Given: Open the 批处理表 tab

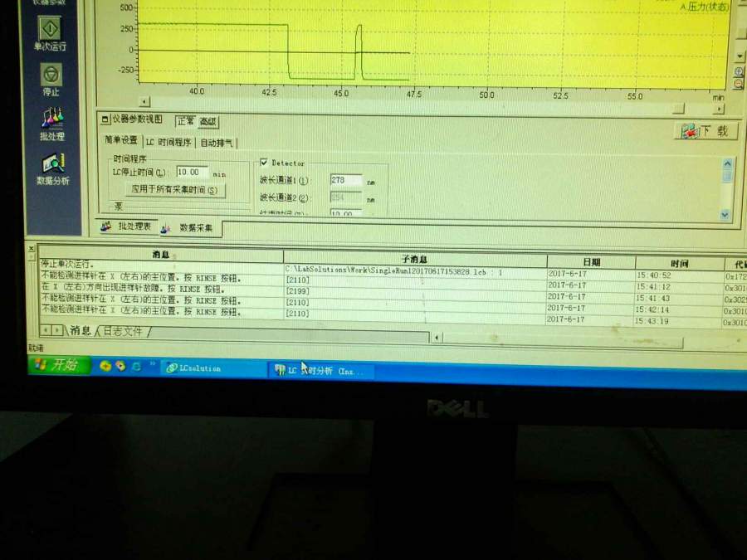Looking at the screenshot, I should 126,226.
